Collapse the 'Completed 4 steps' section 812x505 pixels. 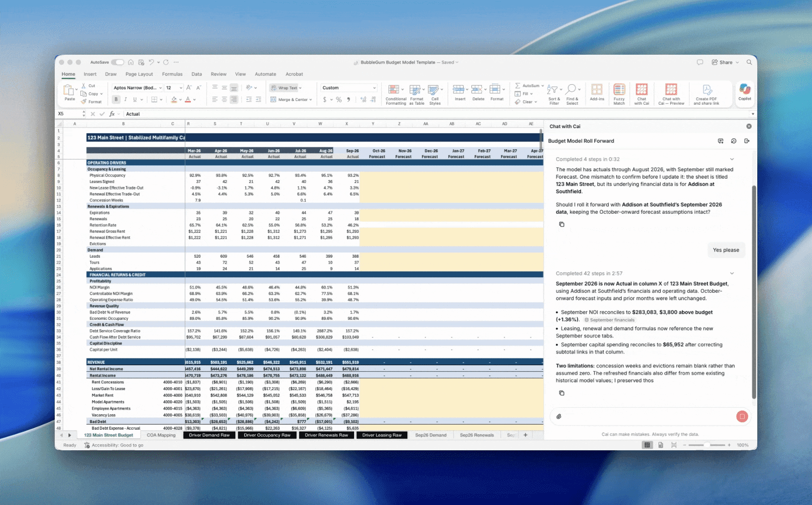coord(732,159)
